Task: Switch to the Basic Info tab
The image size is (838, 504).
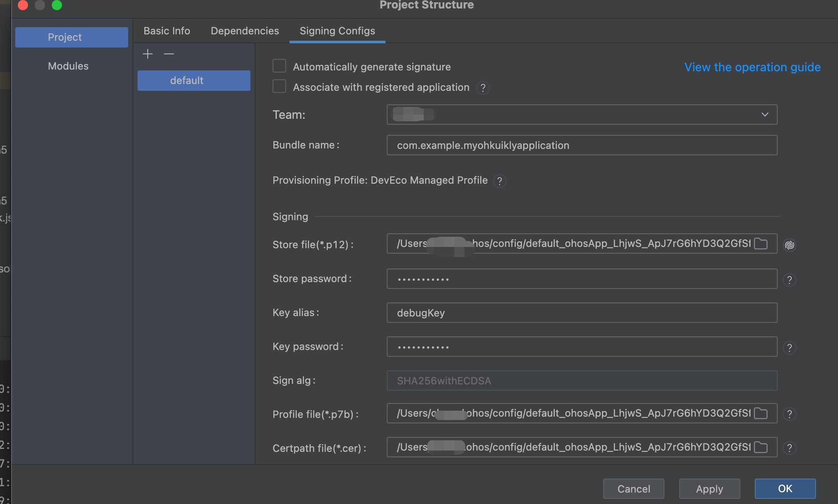Action: (x=167, y=31)
